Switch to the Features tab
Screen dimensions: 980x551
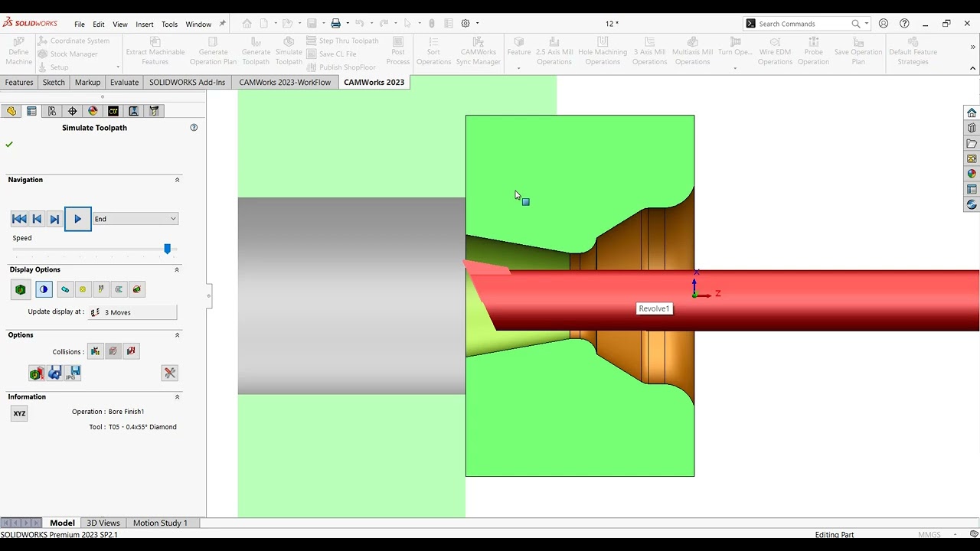[19, 82]
